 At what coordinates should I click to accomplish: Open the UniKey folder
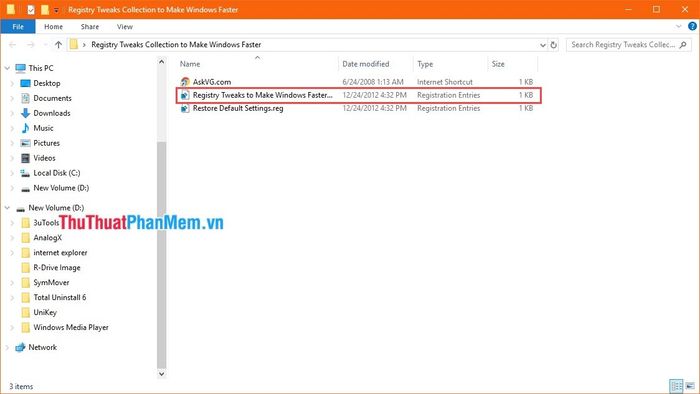(x=45, y=312)
